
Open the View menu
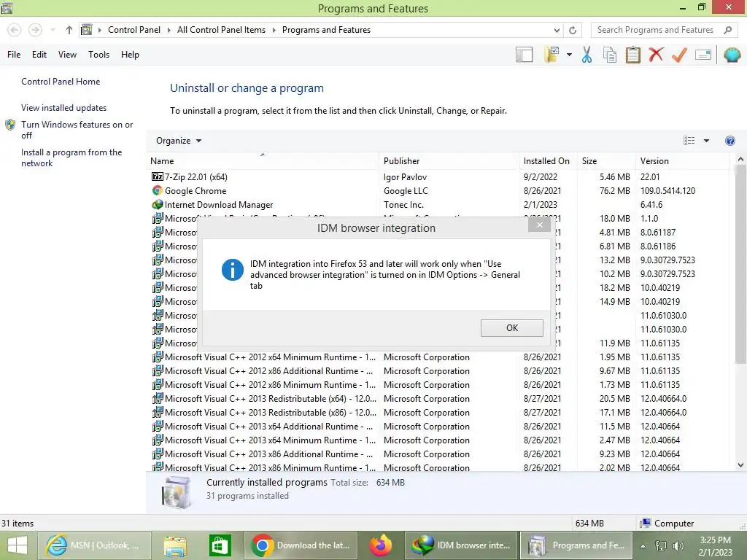tap(67, 55)
